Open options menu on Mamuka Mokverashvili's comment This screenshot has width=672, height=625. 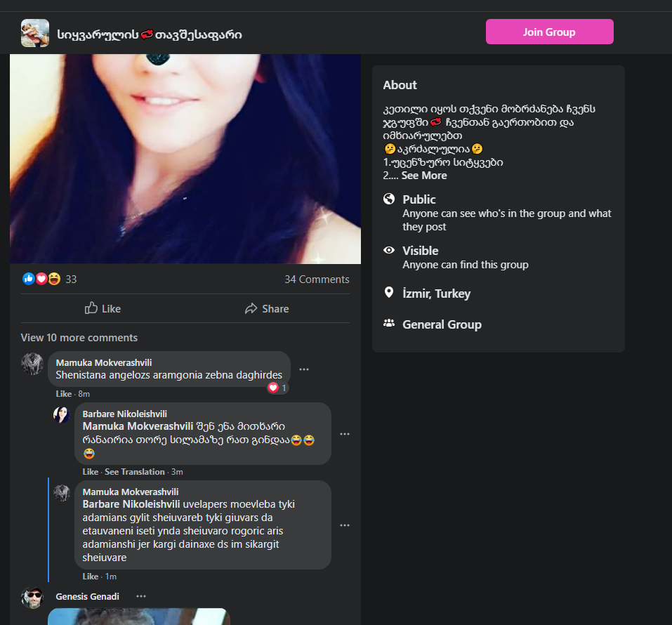(303, 369)
